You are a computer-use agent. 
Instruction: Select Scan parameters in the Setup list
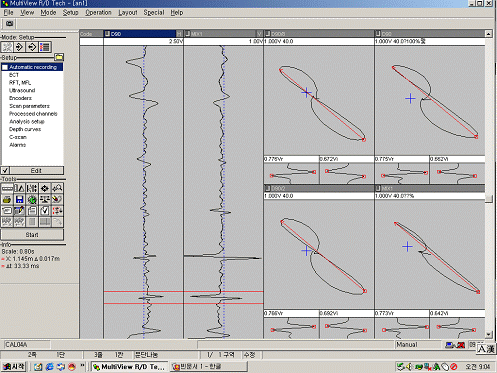29,106
